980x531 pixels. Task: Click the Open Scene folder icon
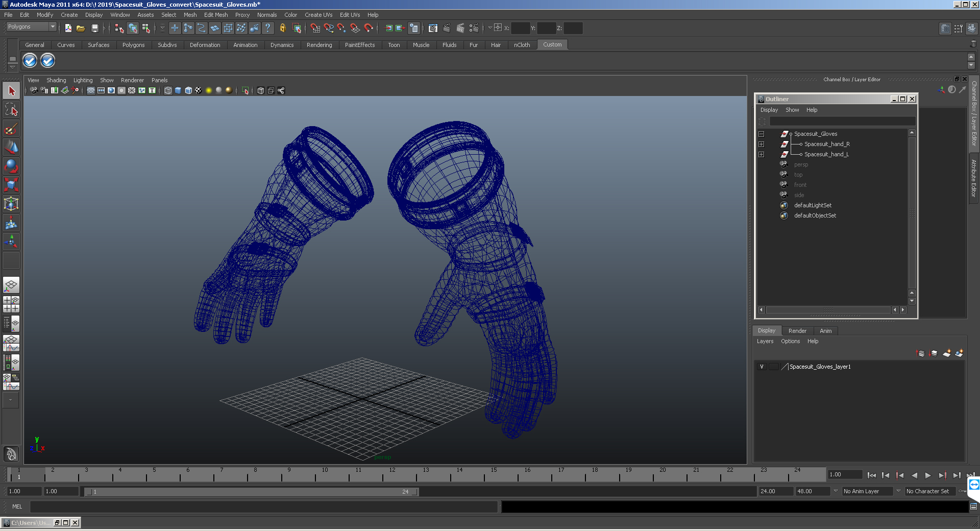81,28
